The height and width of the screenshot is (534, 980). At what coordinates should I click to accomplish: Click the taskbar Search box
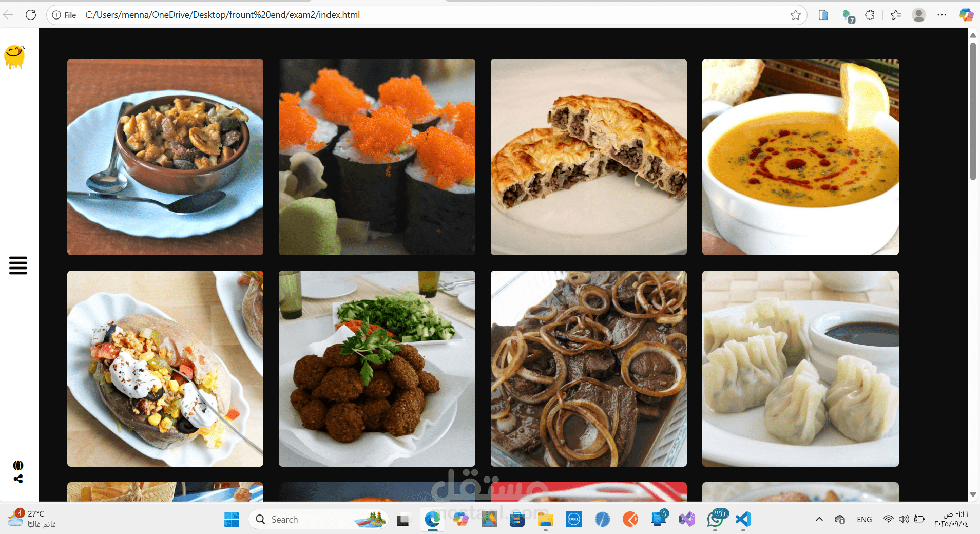pyautogui.click(x=318, y=520)
